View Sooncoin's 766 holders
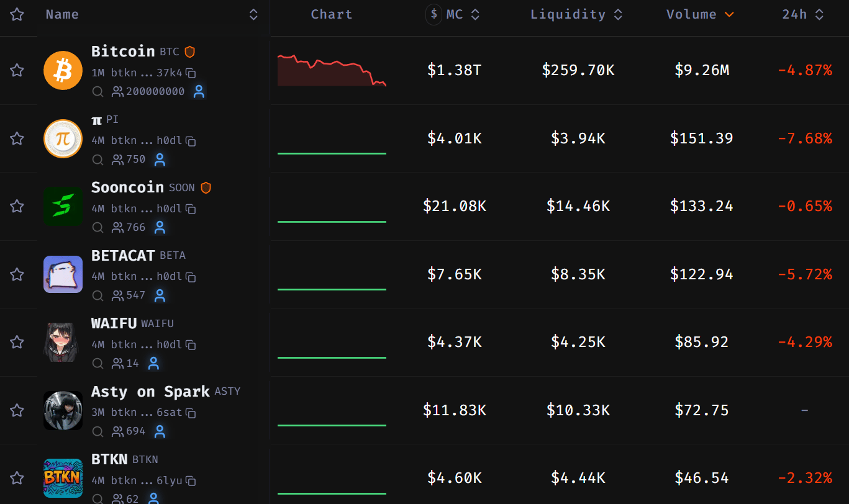This screenshot has width=849, height=504. pos(129,228)
